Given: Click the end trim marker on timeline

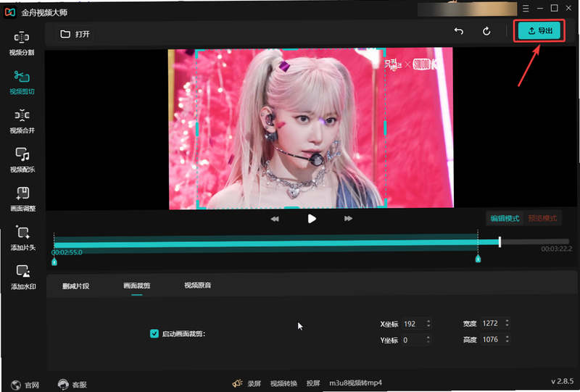Looking at the screenshot, I should [x=478, y=259].
